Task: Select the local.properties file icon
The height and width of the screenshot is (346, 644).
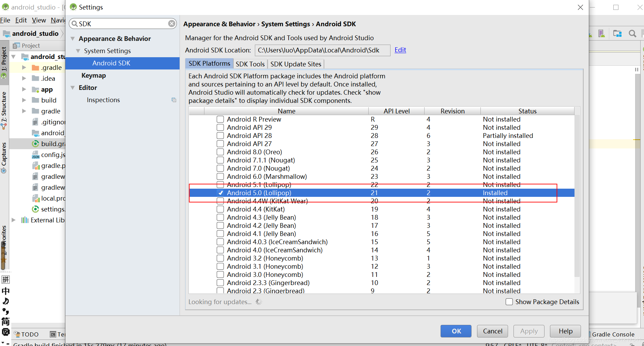Action: click(35, 198)
